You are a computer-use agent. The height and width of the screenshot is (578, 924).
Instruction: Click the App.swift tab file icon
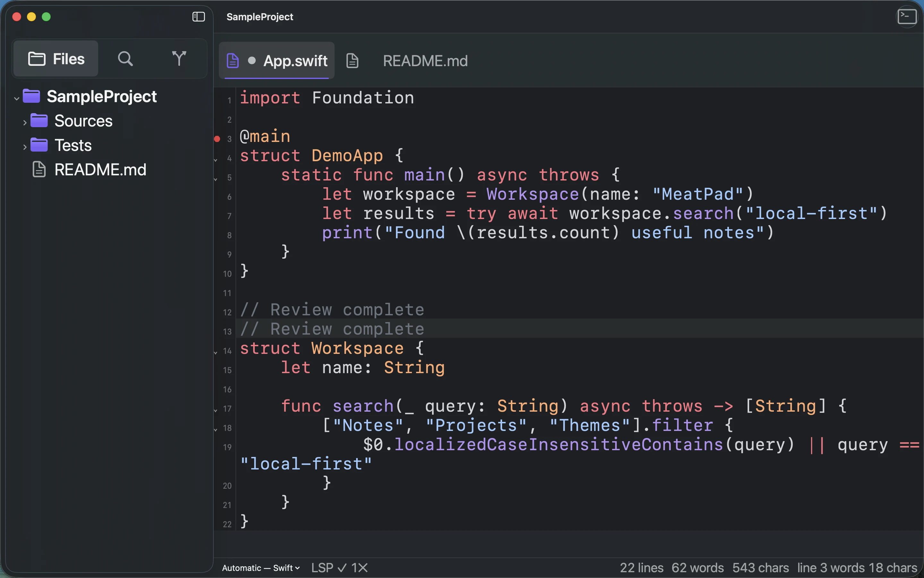point(233,61)
